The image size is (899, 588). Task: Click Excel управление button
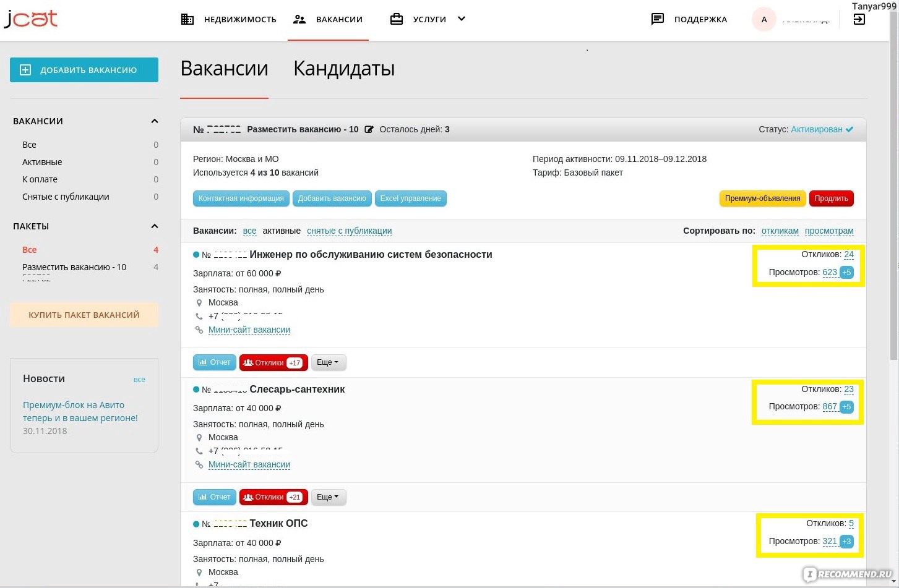pos(411,198)
